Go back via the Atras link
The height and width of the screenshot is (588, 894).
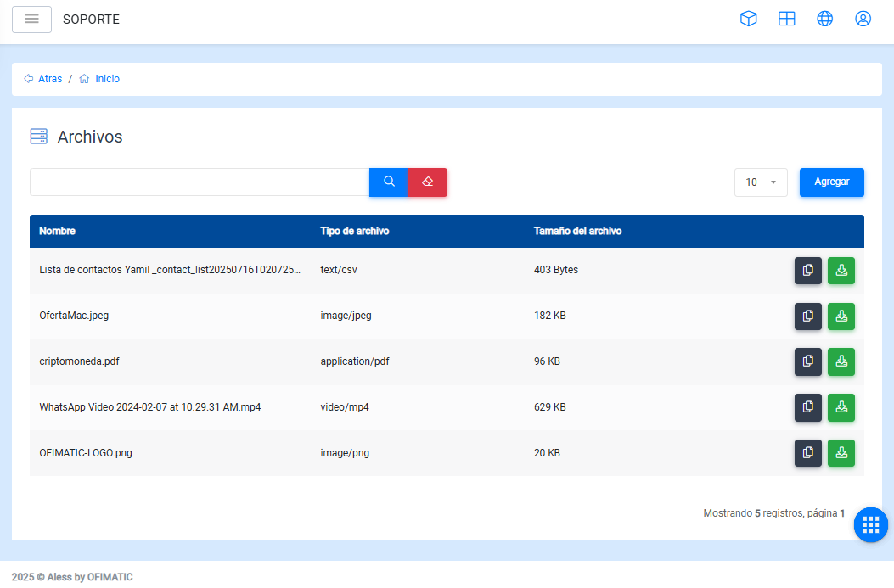49,79
